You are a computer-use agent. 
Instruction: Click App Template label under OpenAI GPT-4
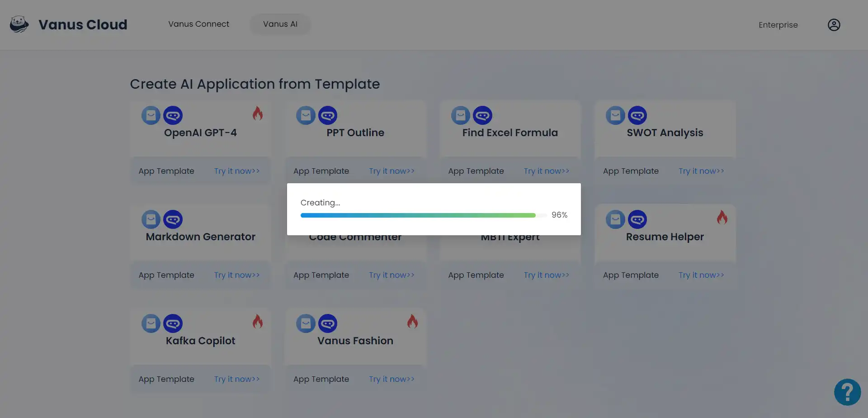point(166,171)
